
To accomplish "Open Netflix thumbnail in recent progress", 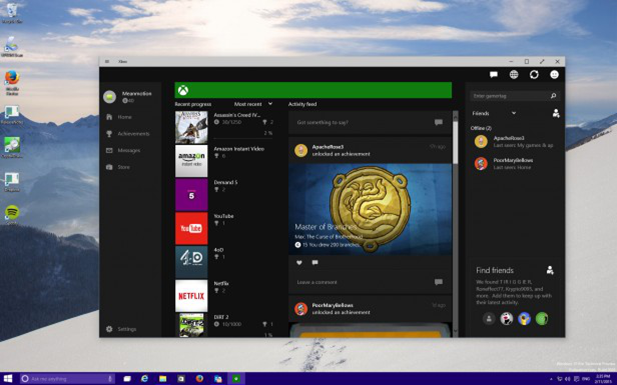I will tap(191, 296).
